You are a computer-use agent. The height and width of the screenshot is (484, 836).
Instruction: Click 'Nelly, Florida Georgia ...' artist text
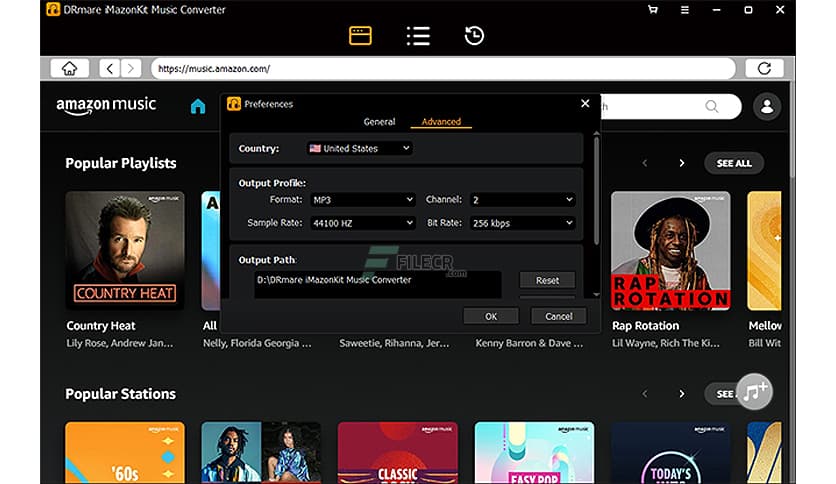tap(257, 343)
